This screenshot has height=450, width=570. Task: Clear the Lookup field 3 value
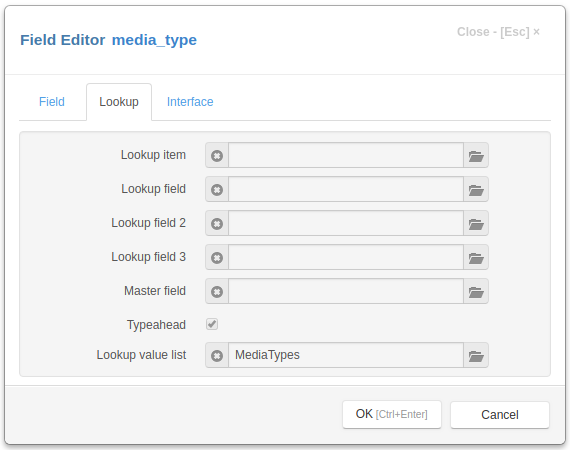(x=217, y=257)
